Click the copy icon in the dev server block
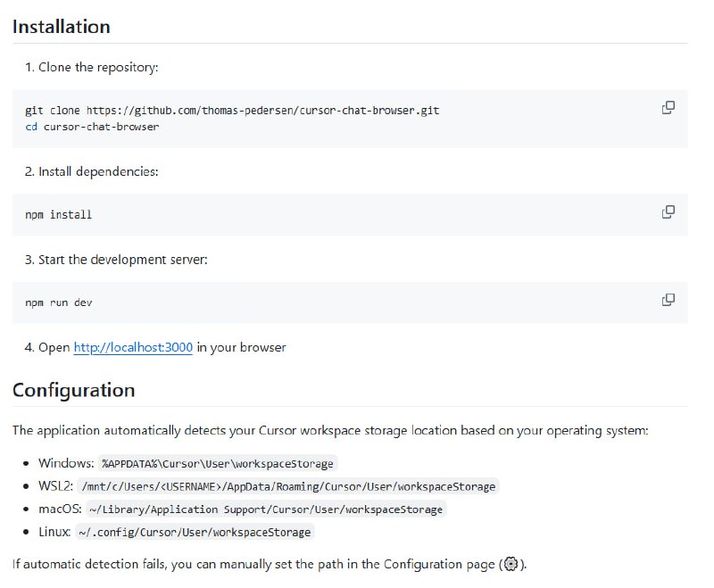 pyautogui.click(x=668, y=300)
